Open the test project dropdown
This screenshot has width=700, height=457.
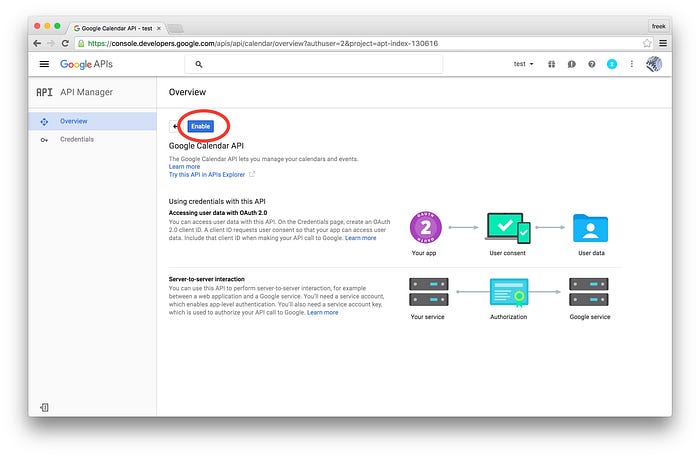click(523, 64)
